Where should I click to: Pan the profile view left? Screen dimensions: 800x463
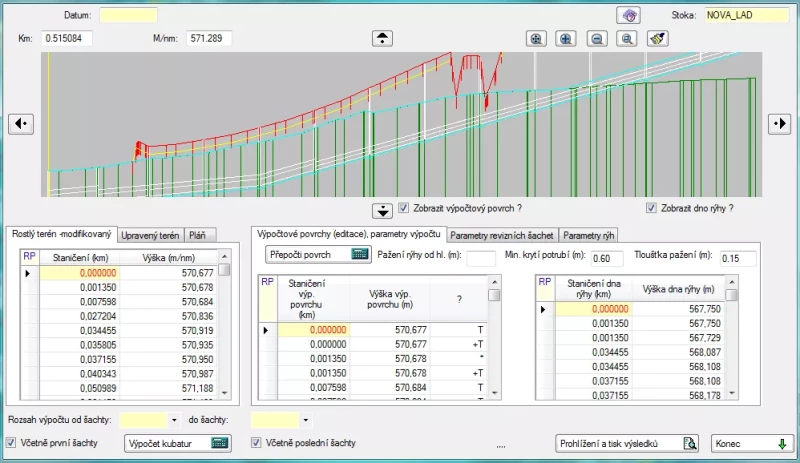pos(21,123)
